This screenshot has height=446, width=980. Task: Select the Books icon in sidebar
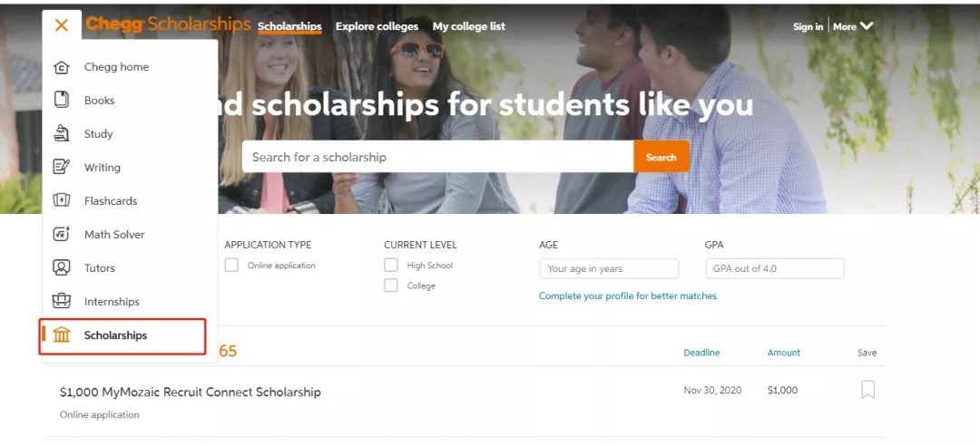[62, 101]
